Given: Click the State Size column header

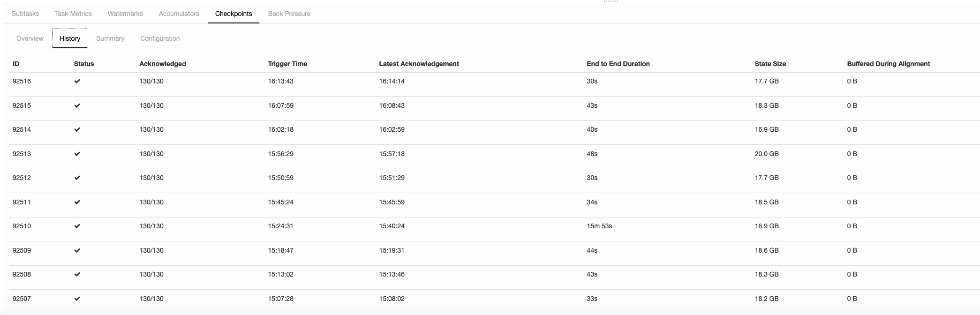Looking at the screenshot, I should pos(770,64).
